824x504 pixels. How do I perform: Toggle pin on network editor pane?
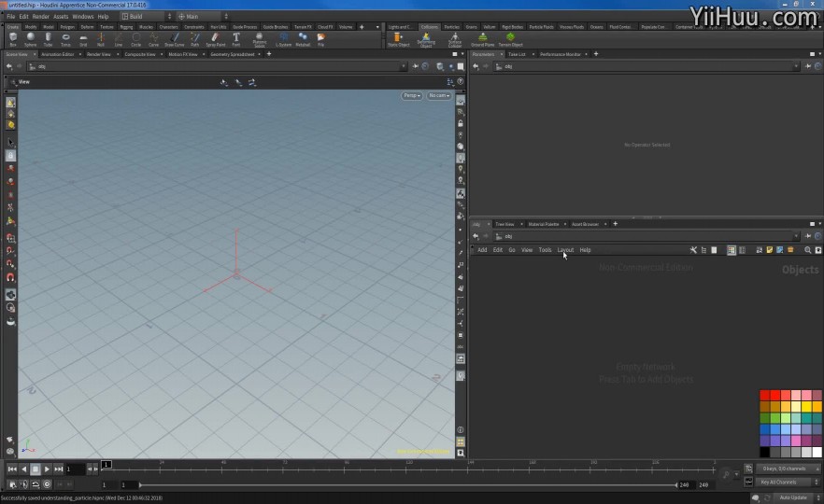tap(808, 236)
